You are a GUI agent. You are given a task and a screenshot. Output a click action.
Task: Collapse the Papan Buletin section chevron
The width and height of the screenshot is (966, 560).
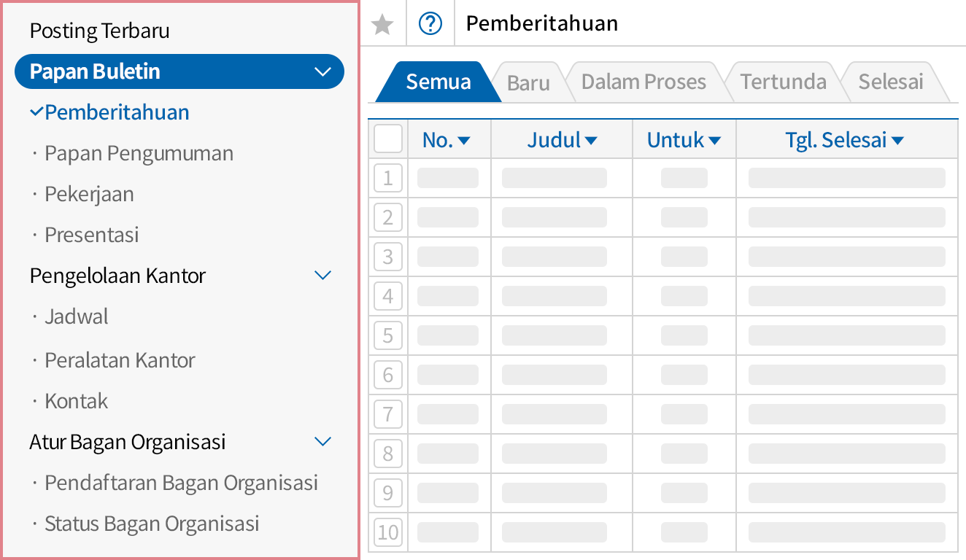[322, 71]
